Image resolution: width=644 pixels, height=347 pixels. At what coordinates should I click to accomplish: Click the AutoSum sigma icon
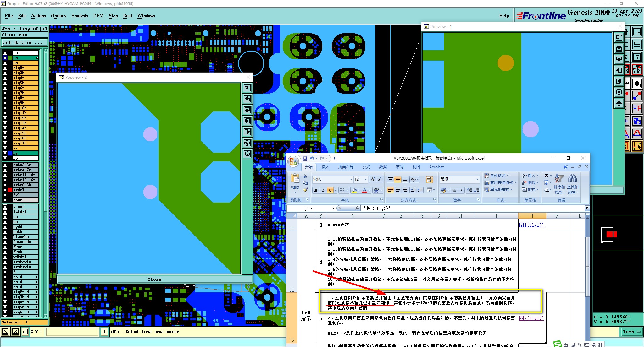click(547, 176)
